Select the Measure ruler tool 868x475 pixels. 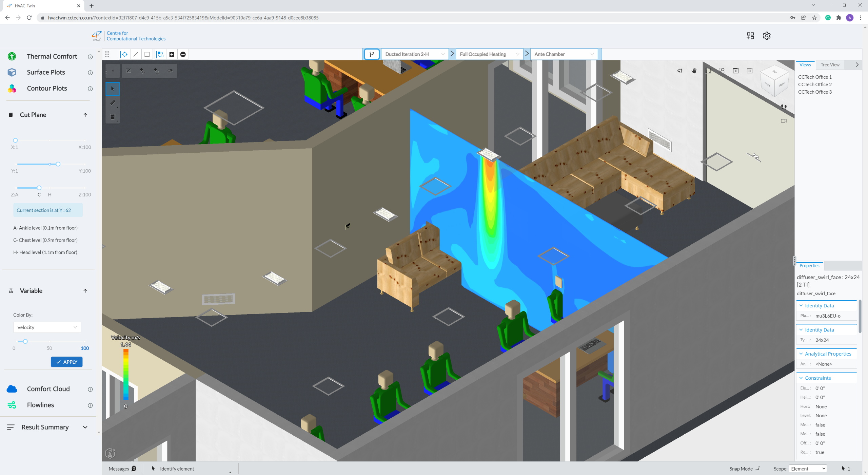113,102
